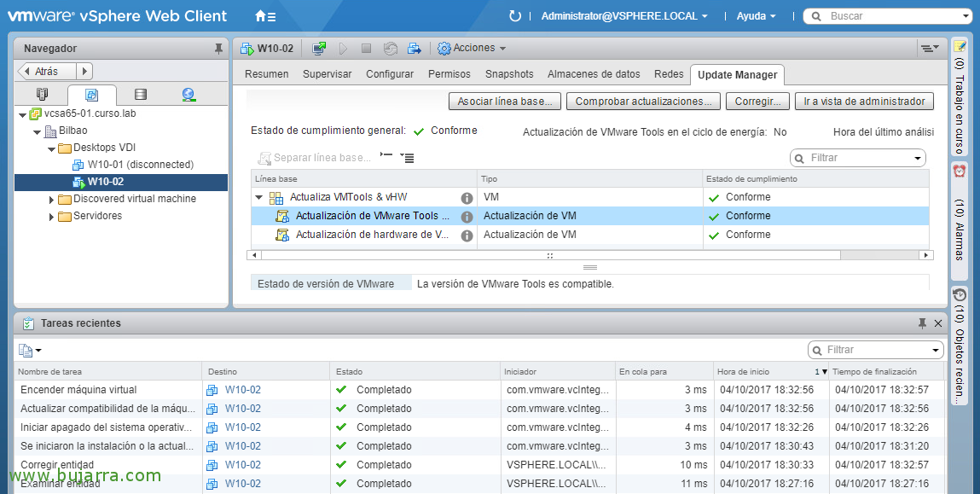Screen dimensions: 980x494
Task: Open the Trabajo en curso sidebar panel
Action: click(x=960, y=96)
